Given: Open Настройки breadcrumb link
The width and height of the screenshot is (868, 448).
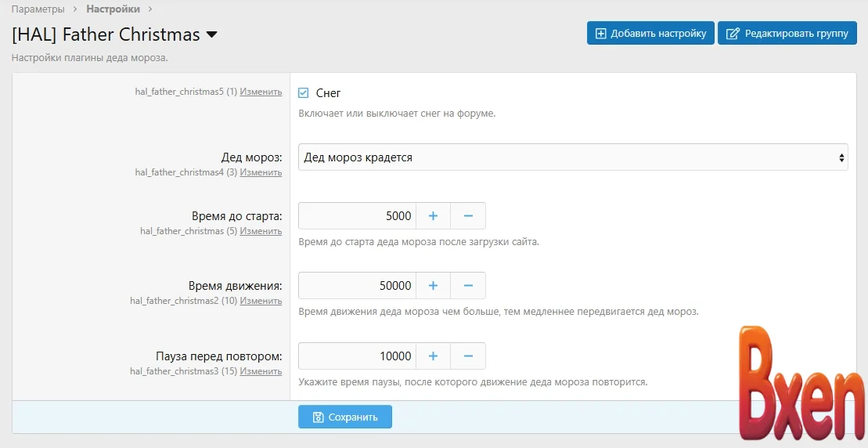Looking at the screenshot, I should click(x=113, y=9).
